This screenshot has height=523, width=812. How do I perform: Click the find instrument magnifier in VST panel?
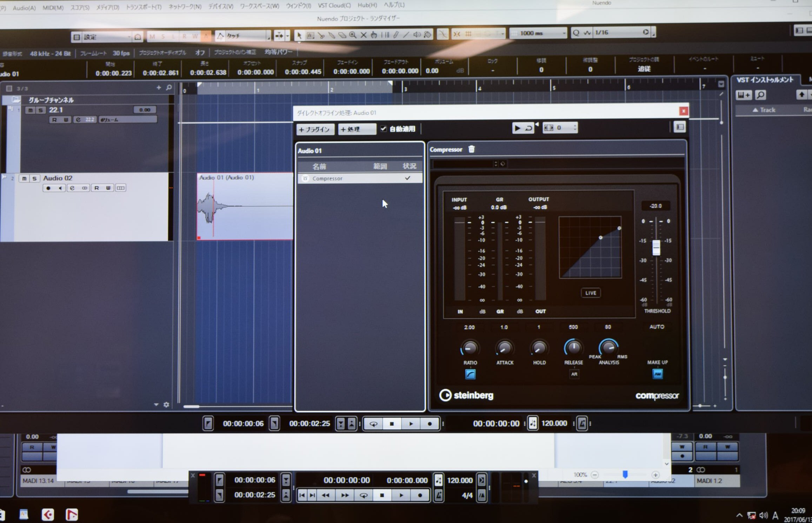pyautogui.click(x=760, y=95)
